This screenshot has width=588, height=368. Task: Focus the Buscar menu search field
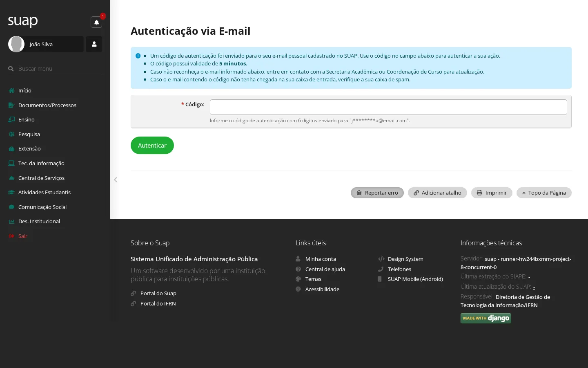pyautogui.click(x=55, y=69)
